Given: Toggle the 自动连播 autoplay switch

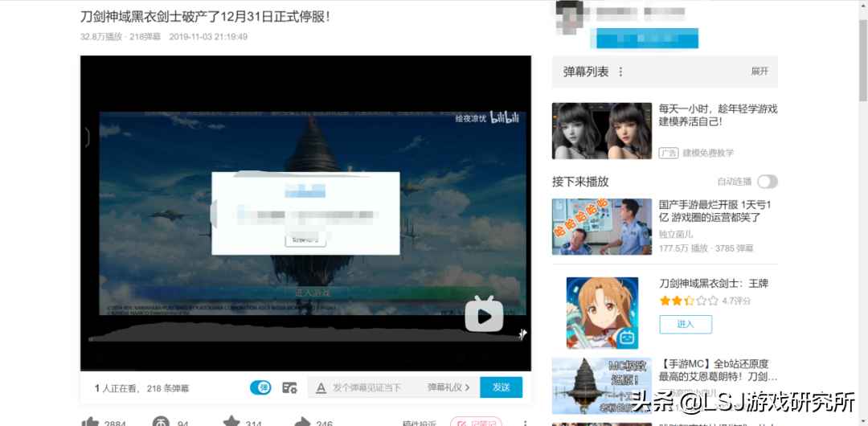Looking at the screenshot, I should (767, 182).
